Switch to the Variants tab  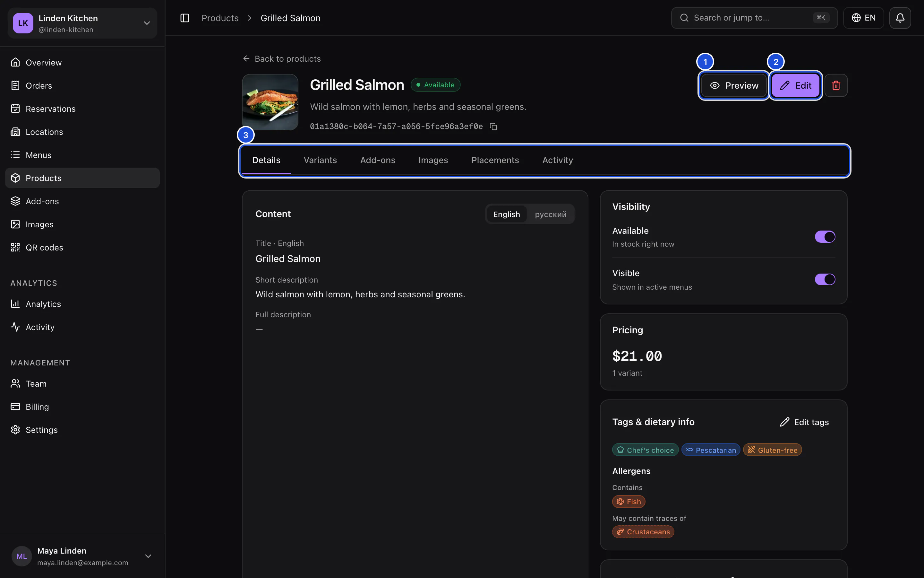[320, 160]
